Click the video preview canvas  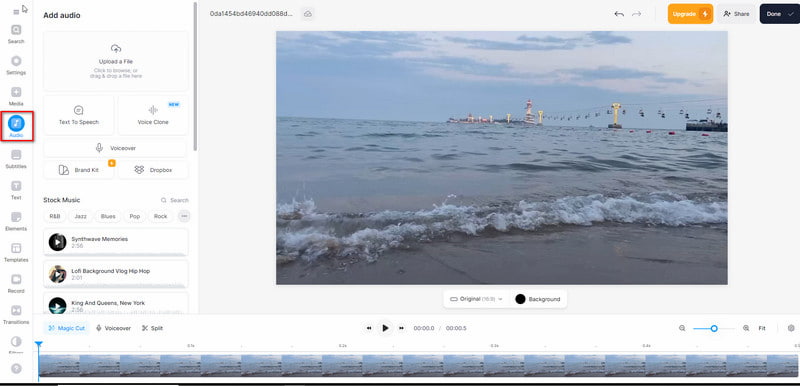coord(502,158)
